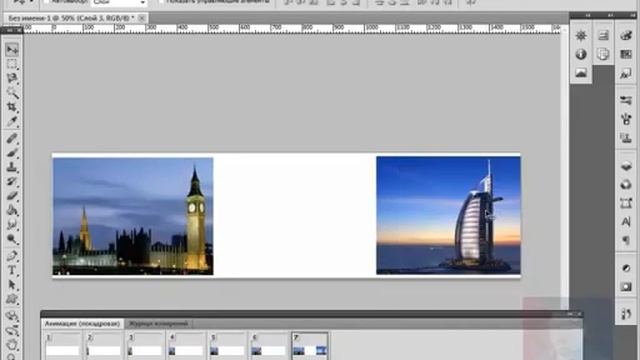Open the Navigator panel wheel icon
This screenshot has height=360, width=640.
581,36
